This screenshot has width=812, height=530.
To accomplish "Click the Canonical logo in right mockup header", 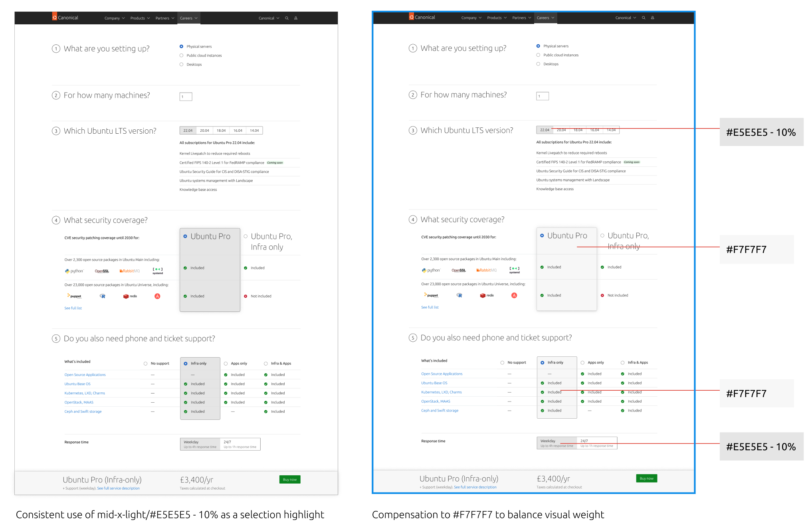I will click(422, 17).
